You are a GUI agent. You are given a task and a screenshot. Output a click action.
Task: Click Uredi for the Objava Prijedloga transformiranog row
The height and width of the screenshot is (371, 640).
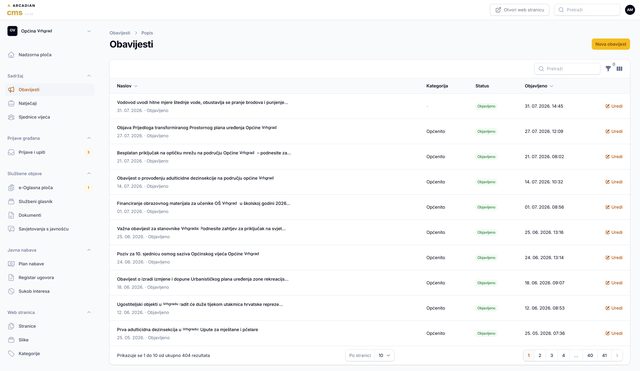[614, 132]
